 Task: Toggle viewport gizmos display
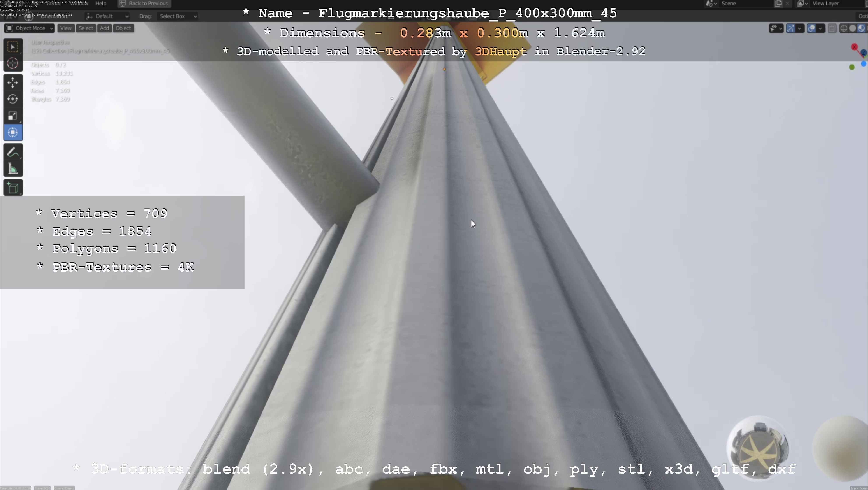(x=791, y=28)
